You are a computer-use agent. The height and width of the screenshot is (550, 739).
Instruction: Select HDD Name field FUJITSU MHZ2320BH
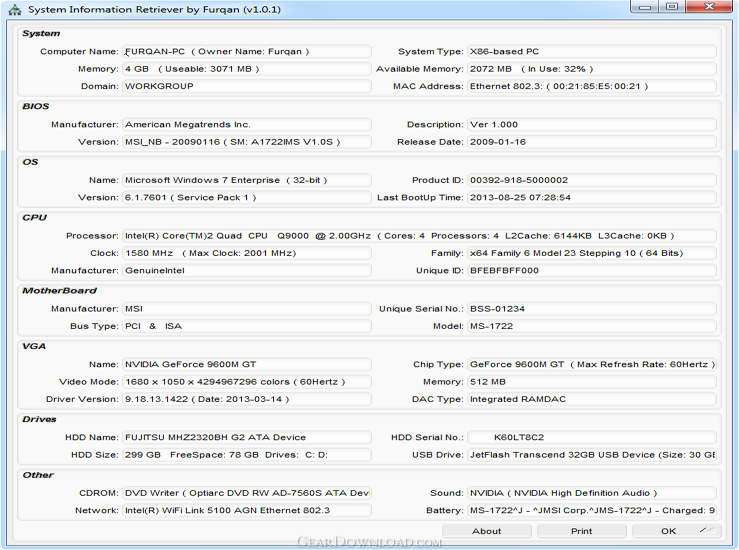[247, 437]
